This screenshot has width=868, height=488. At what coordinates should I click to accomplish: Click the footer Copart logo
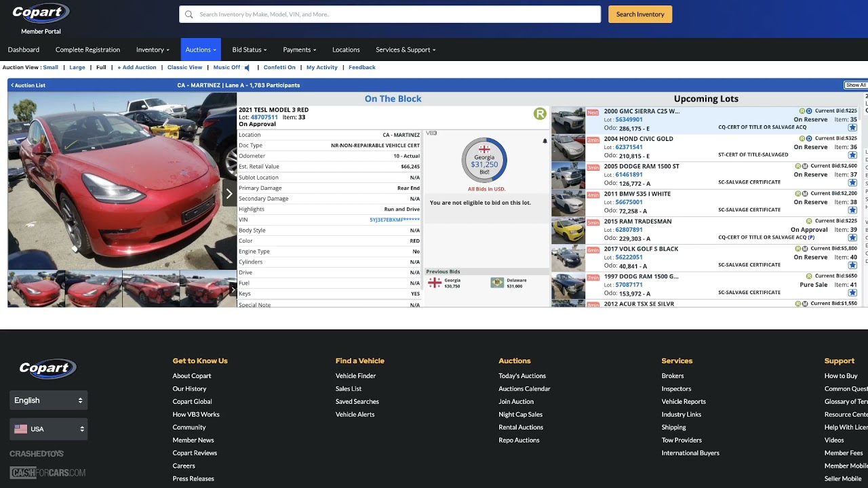coord(47,369)
